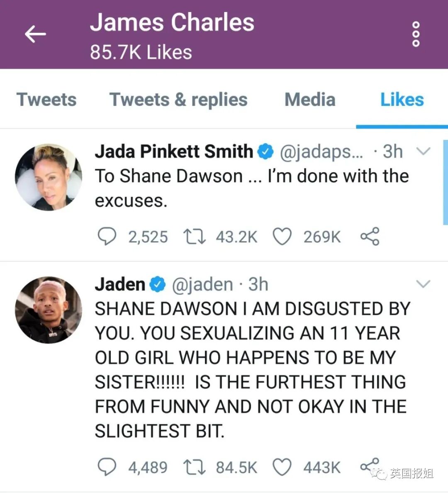The height and width of the screenshot is (493, 448).
Task: Retweet Jaden's tweet
Action: pyautogui.click(x=195, y=467)
